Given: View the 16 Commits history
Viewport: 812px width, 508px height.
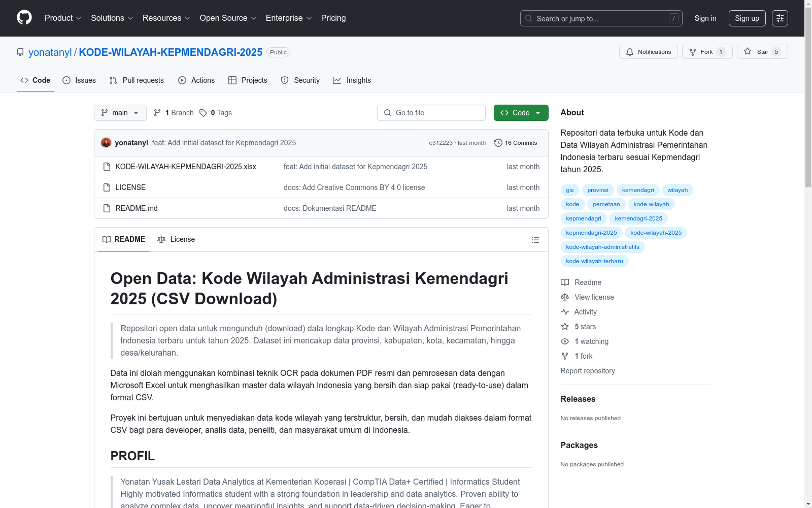Looking at the screenshot, I should [x=516, y=143].
